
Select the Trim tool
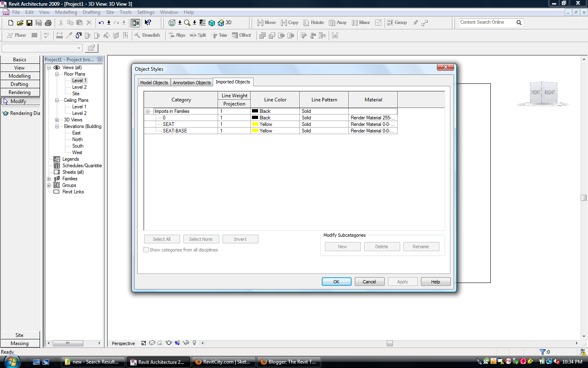pos(219,36)
